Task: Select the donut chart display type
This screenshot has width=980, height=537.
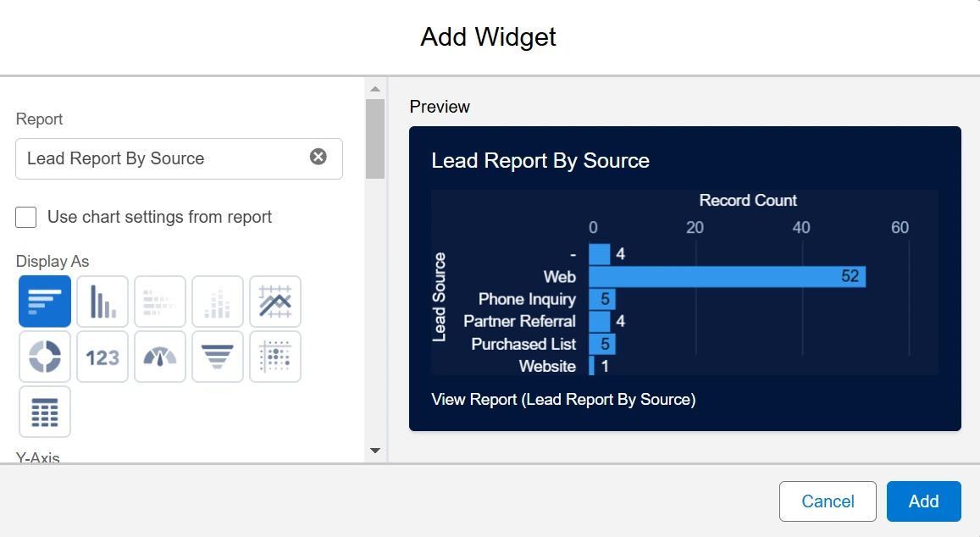Action: (44, 357)
